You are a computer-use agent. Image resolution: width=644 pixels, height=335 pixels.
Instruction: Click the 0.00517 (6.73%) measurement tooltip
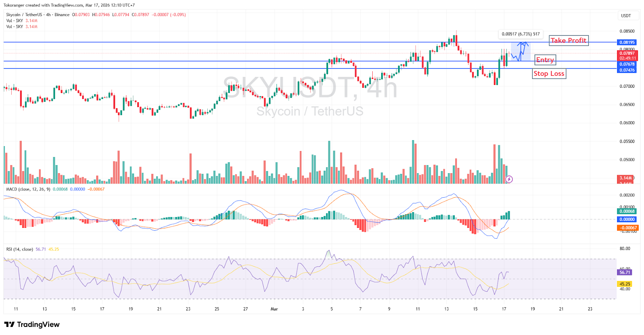pos(520,34)
